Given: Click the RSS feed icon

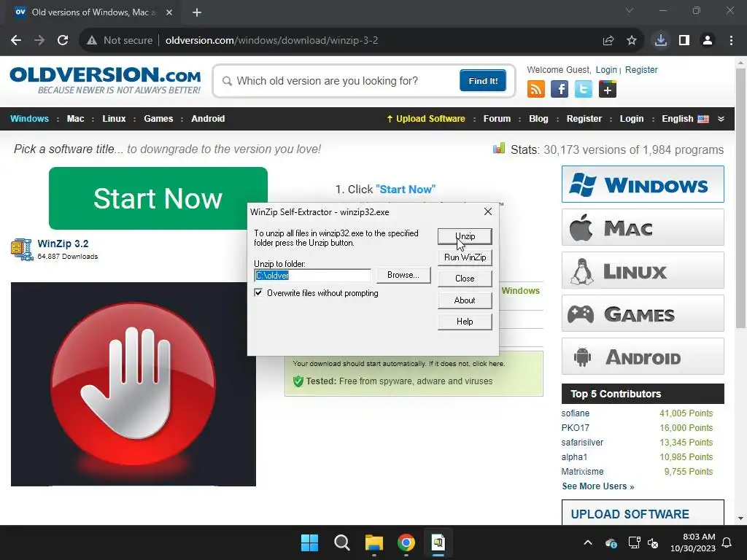Looking at the screenshot, I should pos(535,89).
